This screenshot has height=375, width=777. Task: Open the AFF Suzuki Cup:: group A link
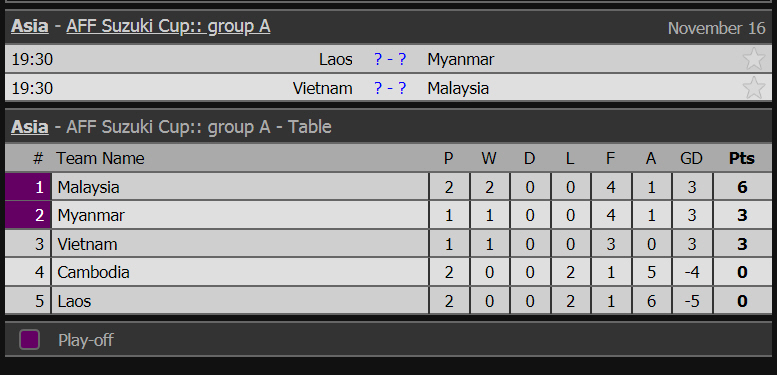[168, 26]
